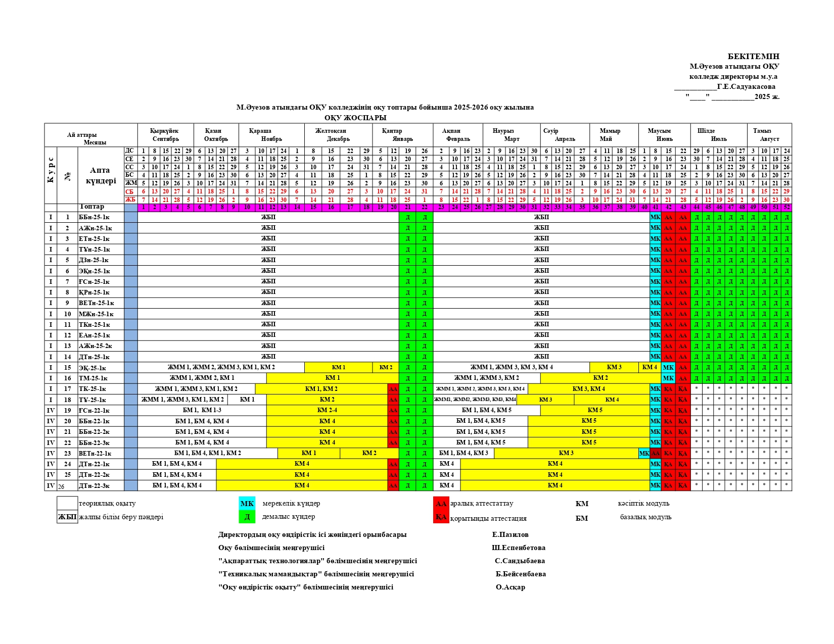Click the green Д legend swatch
834x644 pixels.
247,517
